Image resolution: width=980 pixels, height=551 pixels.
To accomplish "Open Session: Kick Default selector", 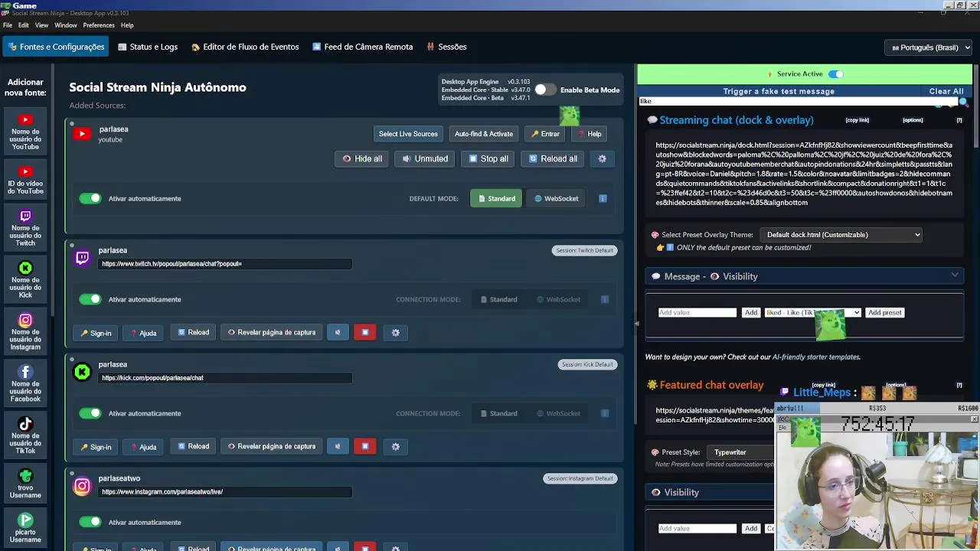I will click(x=587, y=364).
